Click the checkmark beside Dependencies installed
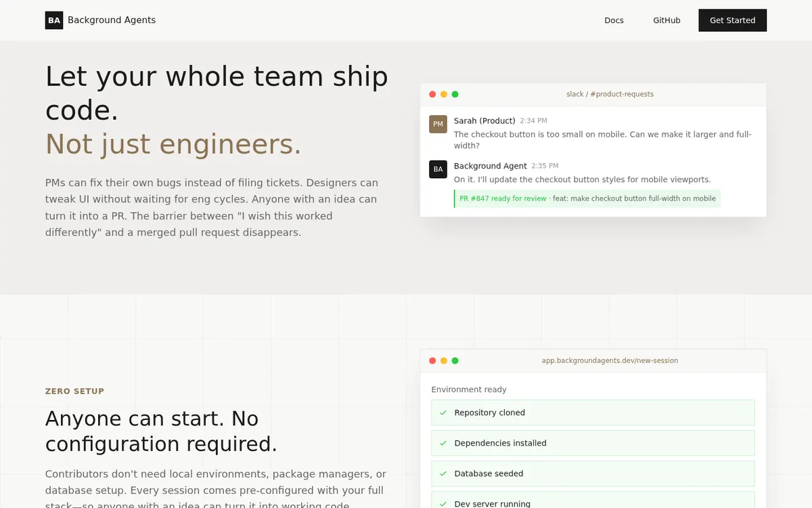 coord(443,443)
